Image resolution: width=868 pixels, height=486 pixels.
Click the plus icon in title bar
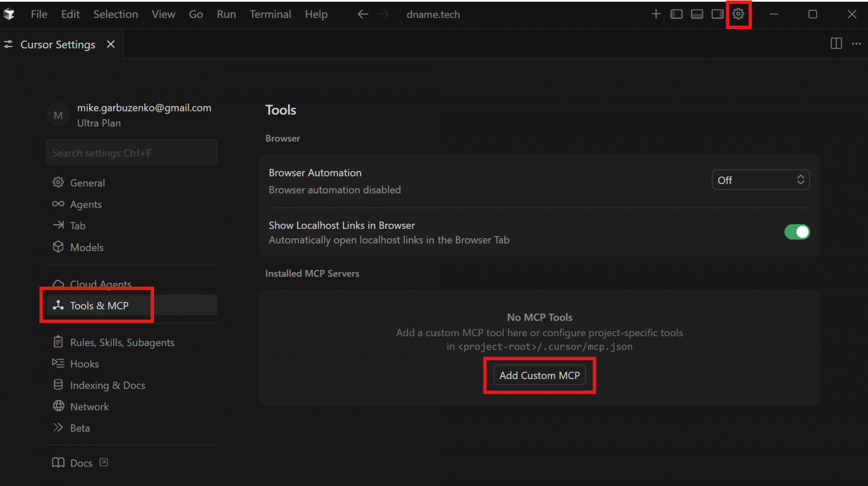655,14
